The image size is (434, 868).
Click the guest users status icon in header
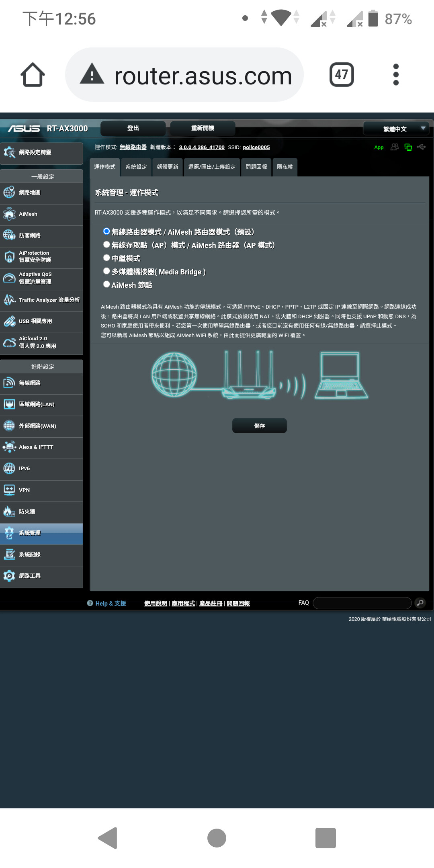[395, 147]
